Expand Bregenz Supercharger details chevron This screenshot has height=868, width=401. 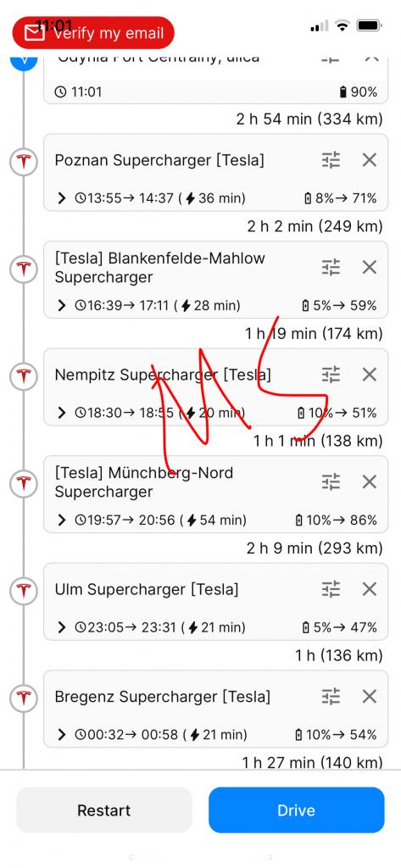tap(62, 735)
